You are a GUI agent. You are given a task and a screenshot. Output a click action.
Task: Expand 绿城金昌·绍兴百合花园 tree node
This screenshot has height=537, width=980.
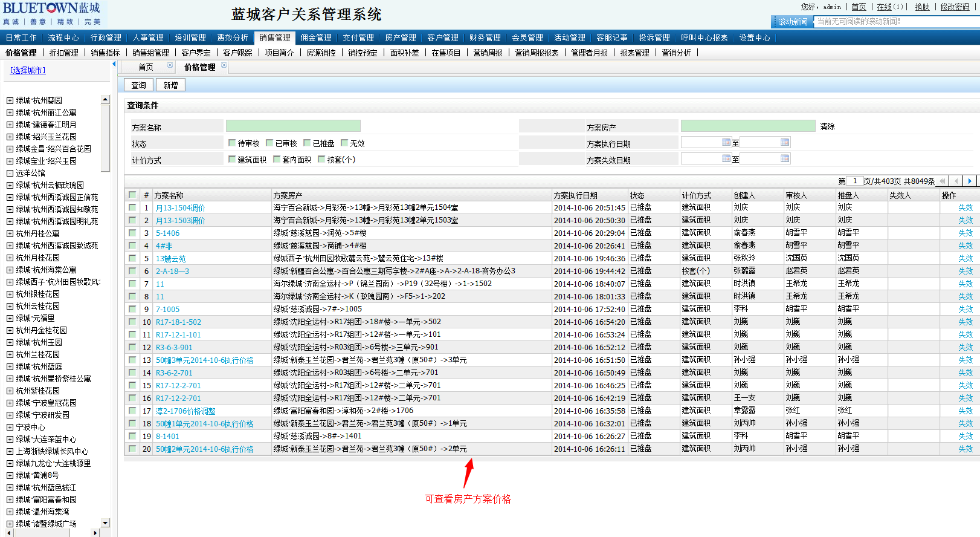[x=10, y=149]
